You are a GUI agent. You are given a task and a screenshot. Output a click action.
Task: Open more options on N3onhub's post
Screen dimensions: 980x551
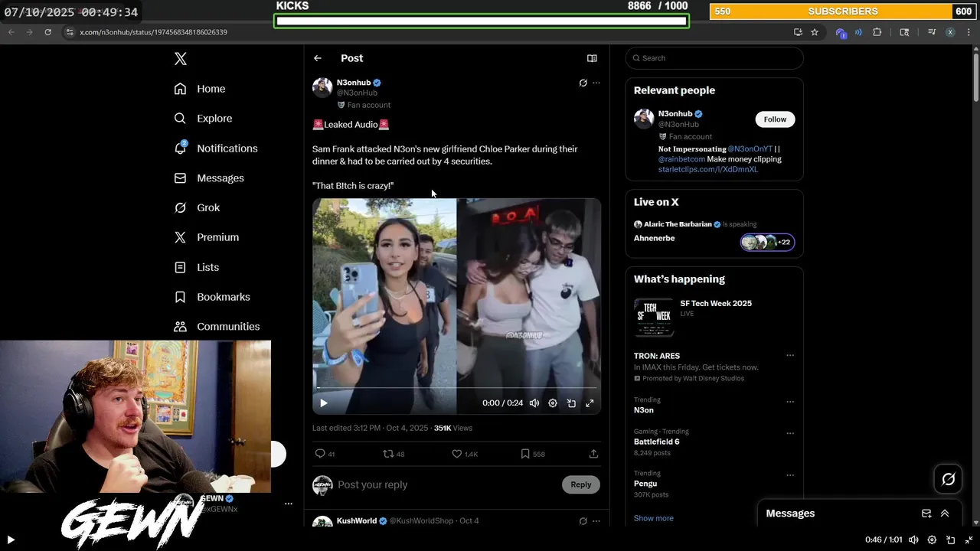pos(596,83)
